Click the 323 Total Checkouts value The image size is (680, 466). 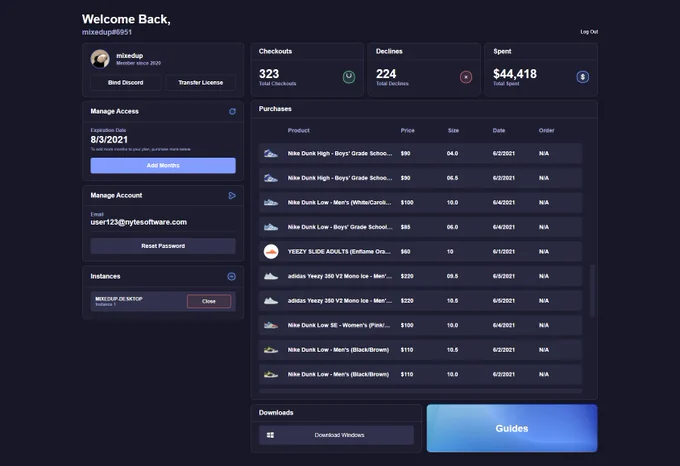pyautogui.click(x=269, y=74)
